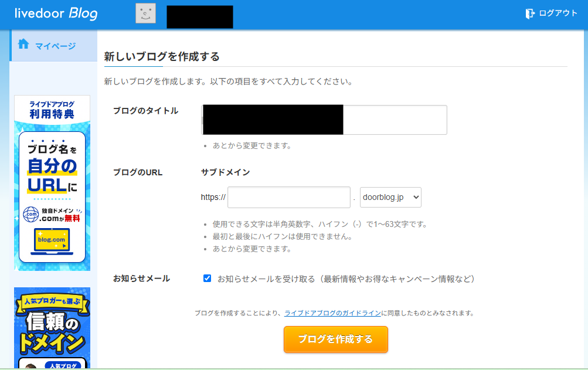Open the doorblog.jp domain dropdown
This screenshot has height=370, width=588.
tap(390, 198)
